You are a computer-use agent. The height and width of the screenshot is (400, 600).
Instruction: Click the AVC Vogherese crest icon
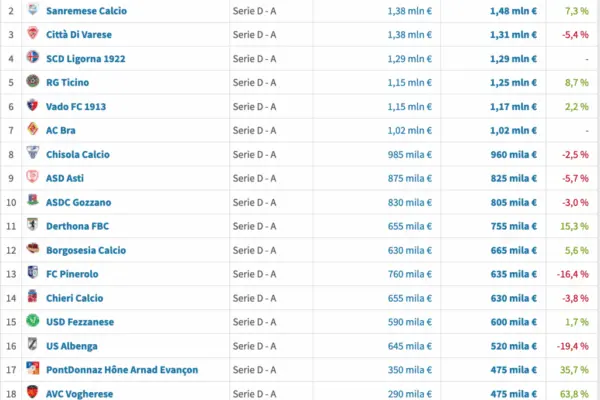[32, 393]
